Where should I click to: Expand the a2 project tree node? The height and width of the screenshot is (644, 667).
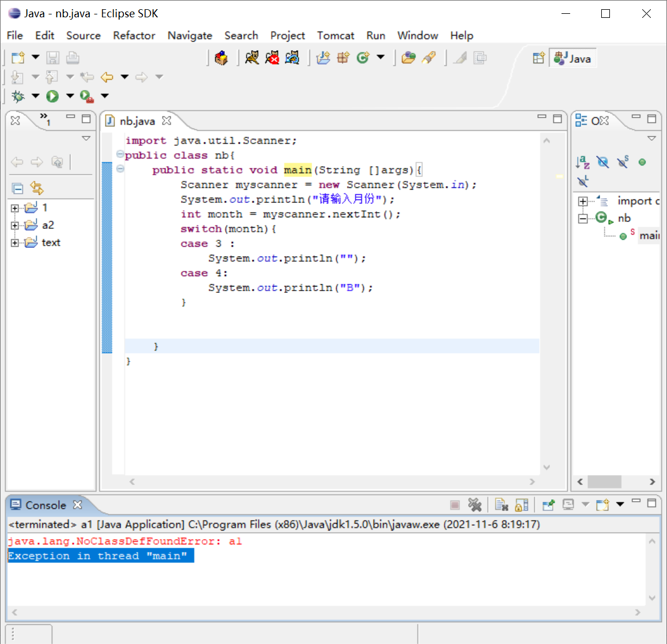(x=15, y=225)
